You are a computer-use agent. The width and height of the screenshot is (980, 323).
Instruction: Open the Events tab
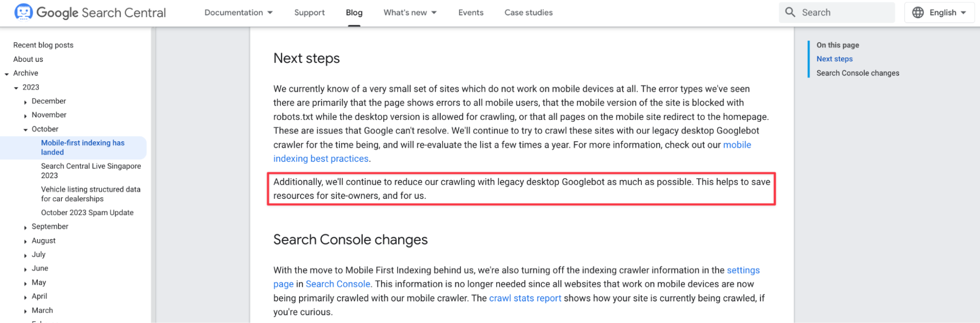[471, 12]
